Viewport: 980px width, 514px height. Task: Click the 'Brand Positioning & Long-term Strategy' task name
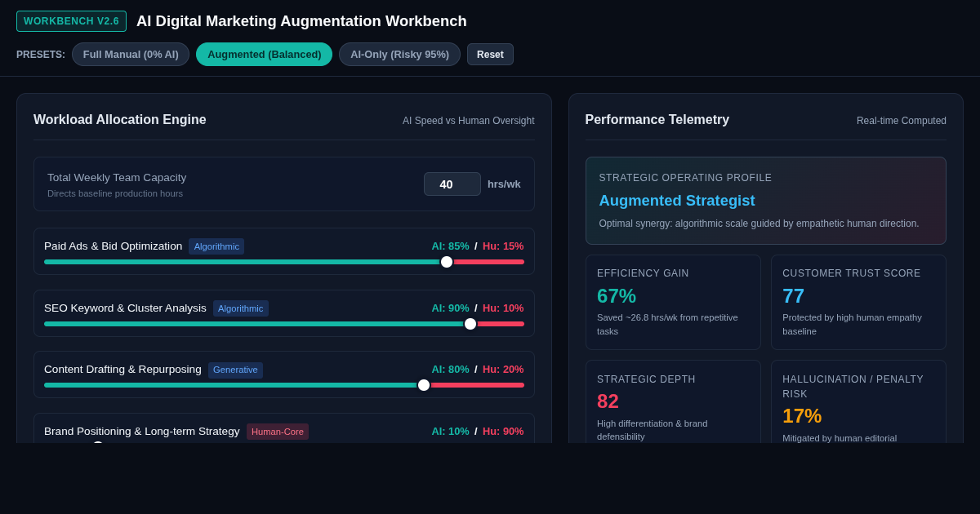pos(142,432)
